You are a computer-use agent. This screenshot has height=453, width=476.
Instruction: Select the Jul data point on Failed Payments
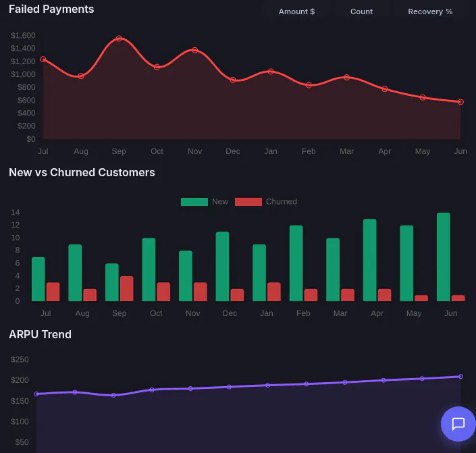point(43,59)
